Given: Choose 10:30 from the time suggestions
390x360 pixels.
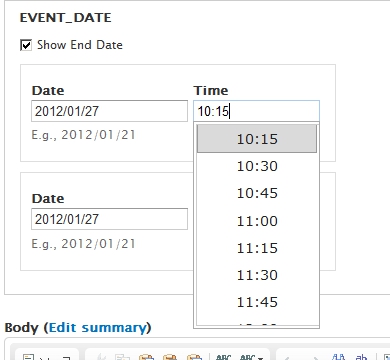Looking at the screenshot, I should tap(257, 166).
